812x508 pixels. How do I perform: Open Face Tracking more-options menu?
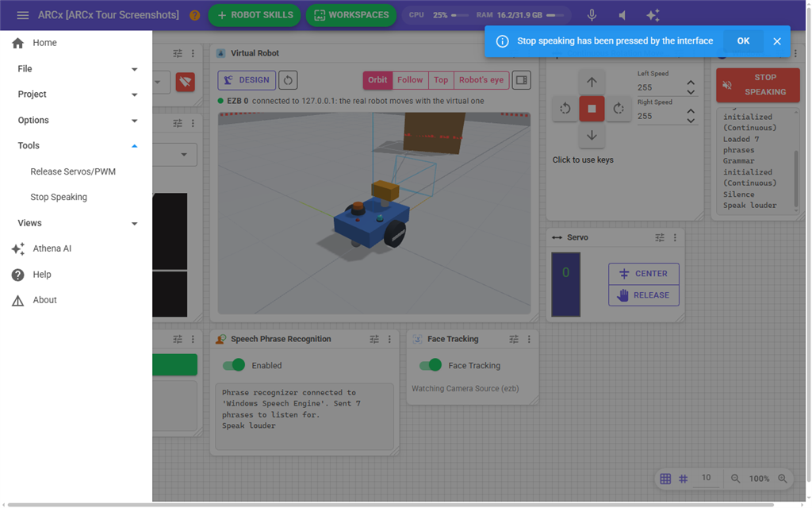529,339
